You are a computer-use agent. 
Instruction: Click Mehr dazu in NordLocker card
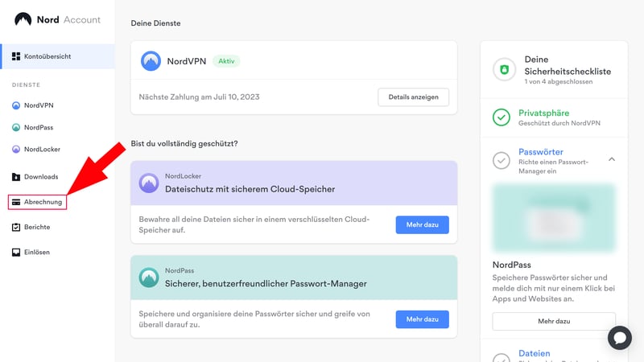point(422,224)
